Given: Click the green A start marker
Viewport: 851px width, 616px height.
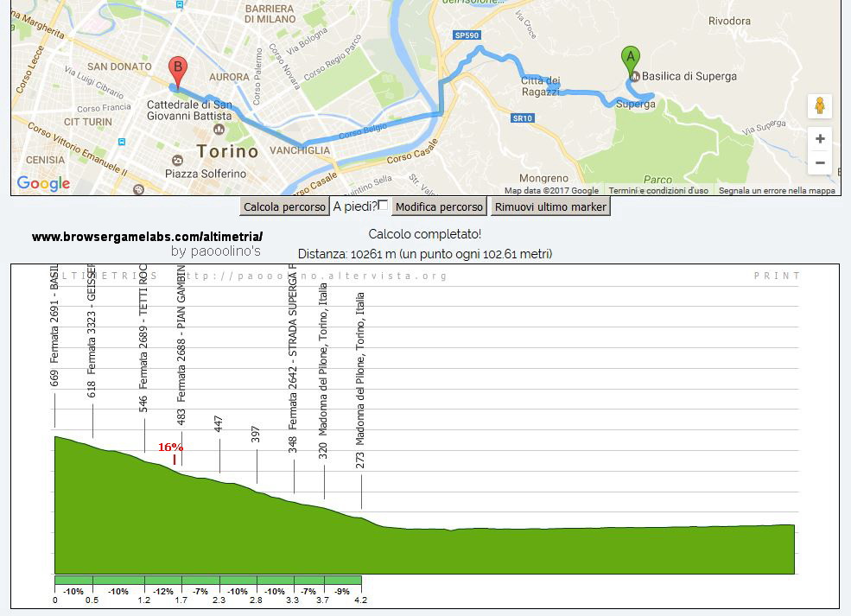Looking at the screenshot, I should [630, 62].
